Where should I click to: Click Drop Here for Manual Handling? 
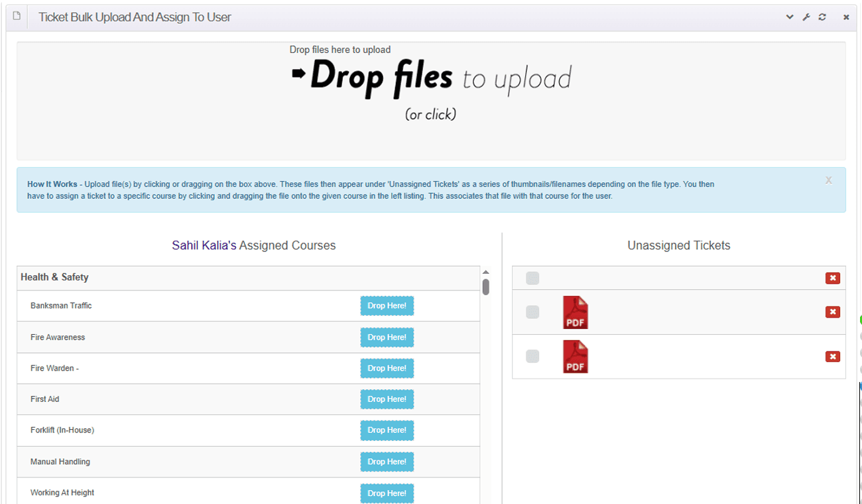pyautogui.click(x=387, y=462)
